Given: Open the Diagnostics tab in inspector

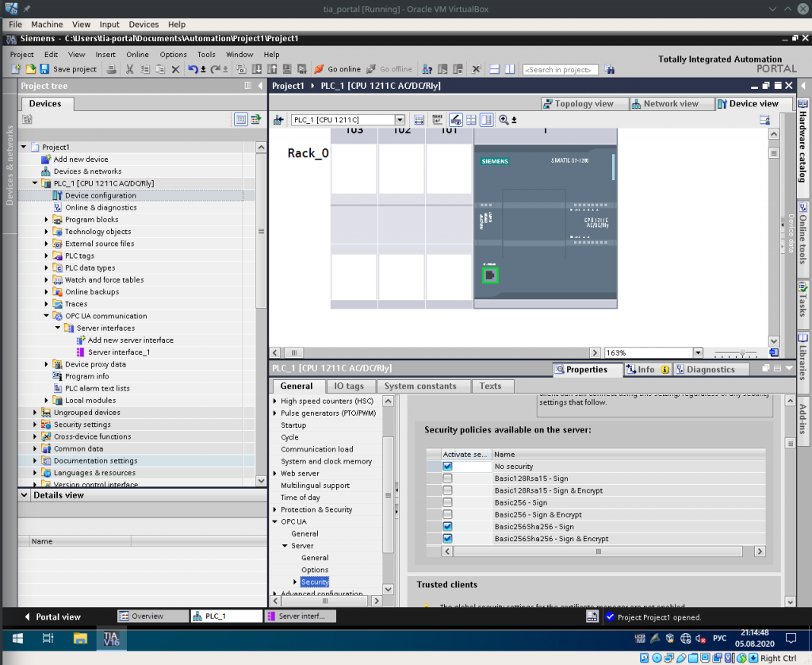Looking at the screenshot, I should (710, 370).
